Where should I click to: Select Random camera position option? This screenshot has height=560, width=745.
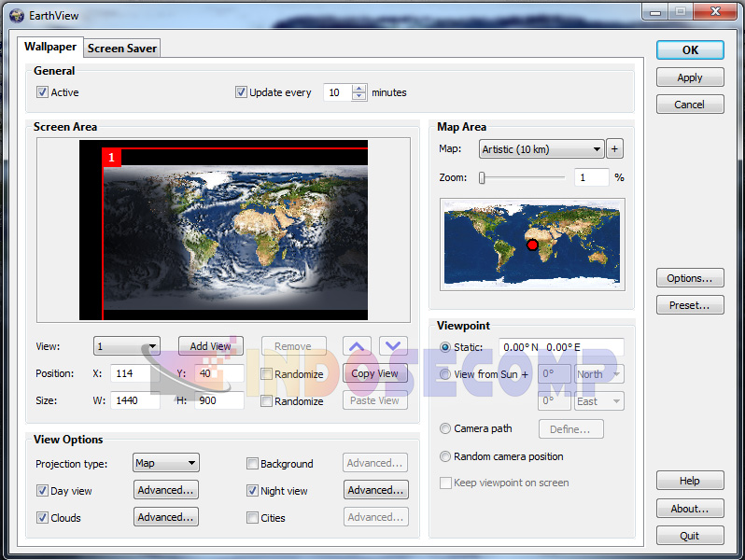[x=445, y=456]
